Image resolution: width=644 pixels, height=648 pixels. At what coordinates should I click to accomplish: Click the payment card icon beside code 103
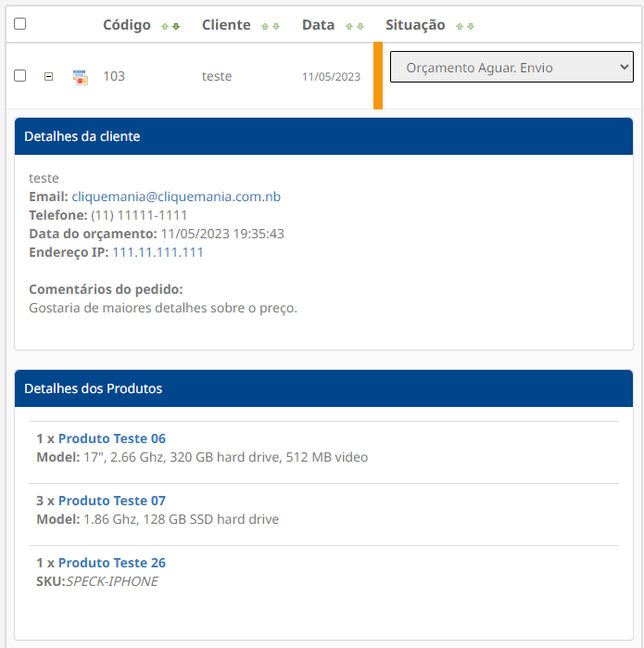click(x=80, y=77)
